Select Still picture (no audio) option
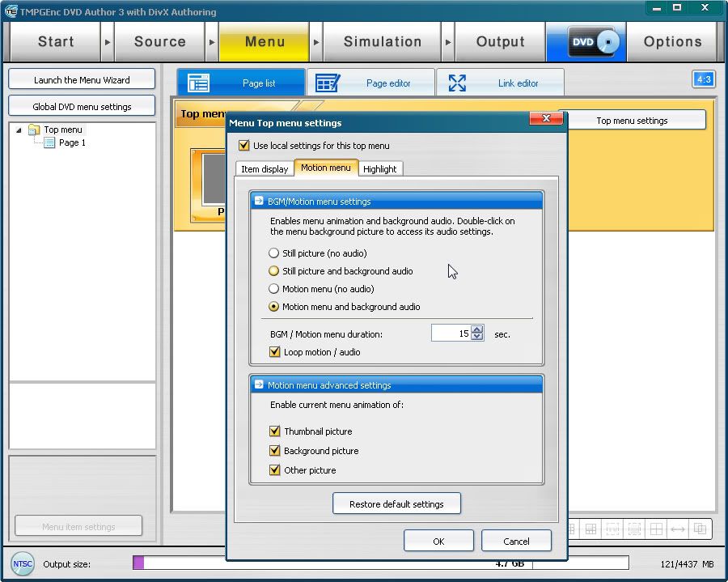The width and height of the screenshot is (728, 582). point(274,253)
